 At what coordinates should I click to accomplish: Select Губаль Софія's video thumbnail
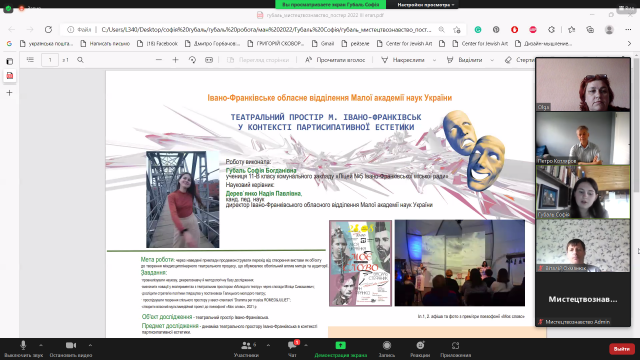583,192
